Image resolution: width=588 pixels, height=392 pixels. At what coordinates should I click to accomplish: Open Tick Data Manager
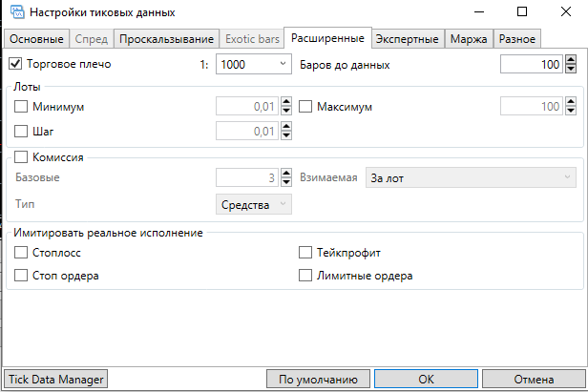click(x=56, y=379)
